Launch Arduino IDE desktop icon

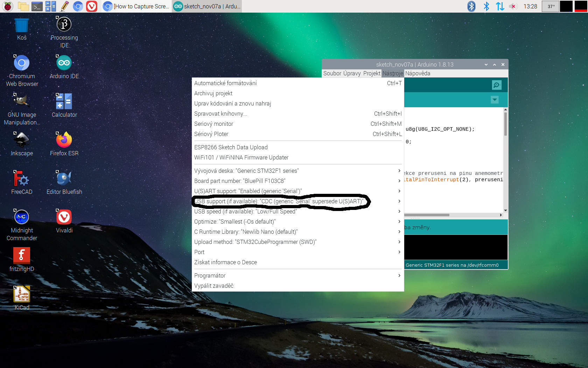point(64,67)
